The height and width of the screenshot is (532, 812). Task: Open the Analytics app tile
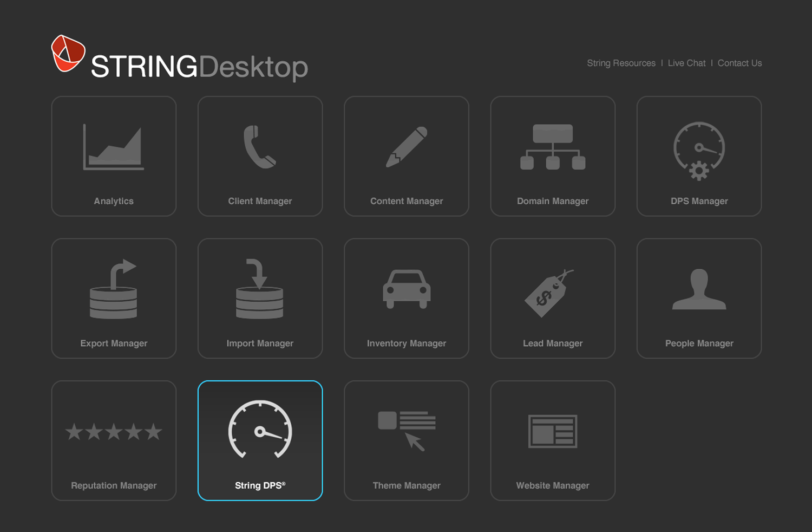(x=114, y=155)
